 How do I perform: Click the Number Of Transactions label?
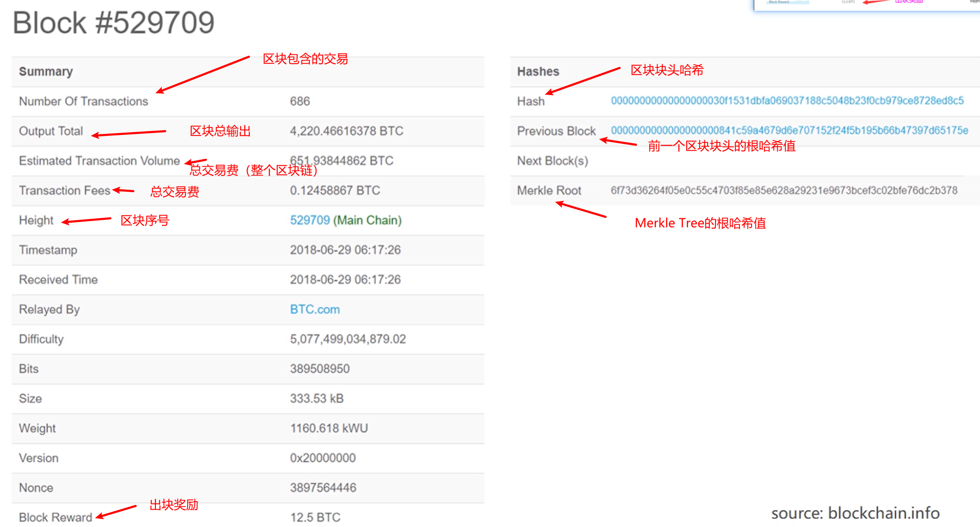83,101
